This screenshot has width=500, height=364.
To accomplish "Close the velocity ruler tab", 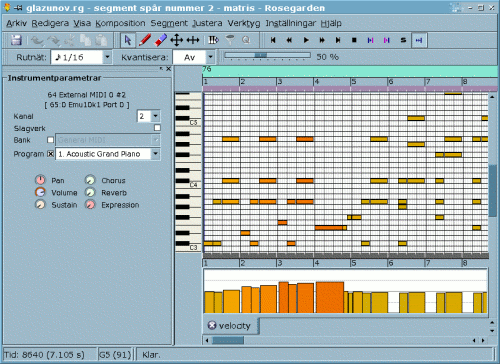I will point(212,325).
